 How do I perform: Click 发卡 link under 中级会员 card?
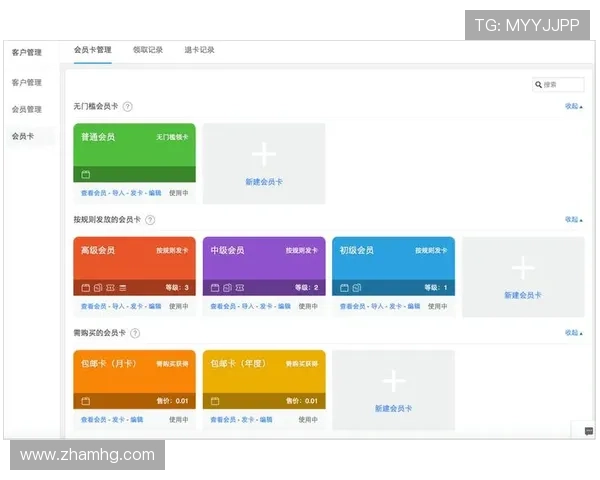click(266, 306)
